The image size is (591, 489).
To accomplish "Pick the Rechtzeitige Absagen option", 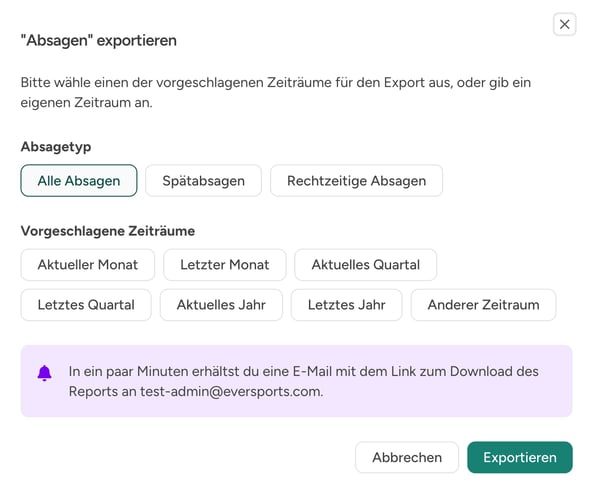I will [357, 181].
